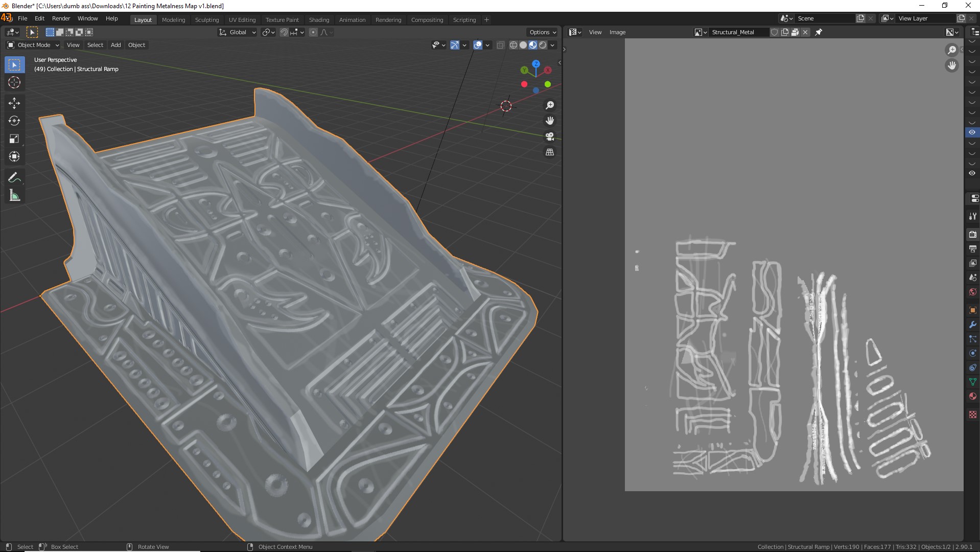This screenshot has width=980, height=552.
Task: Click the 3D Cursor tool
Action: point(14,82)
